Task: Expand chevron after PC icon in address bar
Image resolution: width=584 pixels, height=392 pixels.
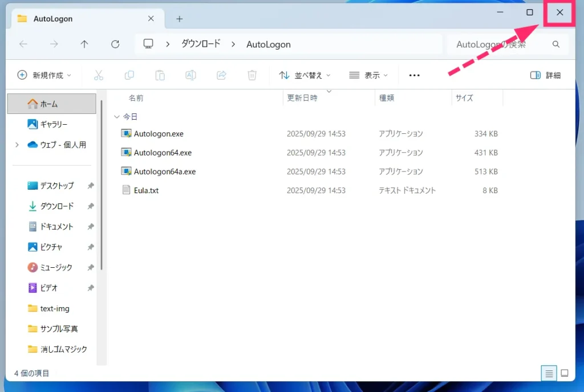Action: point(168,44)
